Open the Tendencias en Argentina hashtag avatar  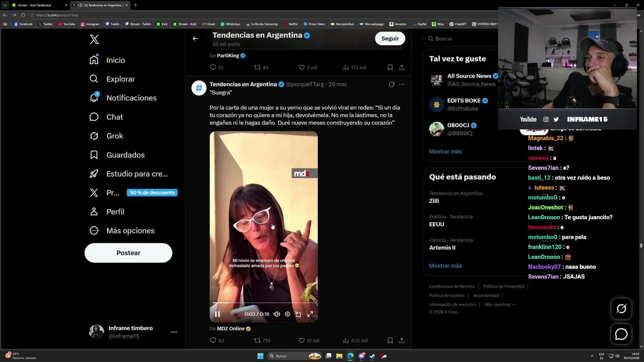(x=199, y=88)
